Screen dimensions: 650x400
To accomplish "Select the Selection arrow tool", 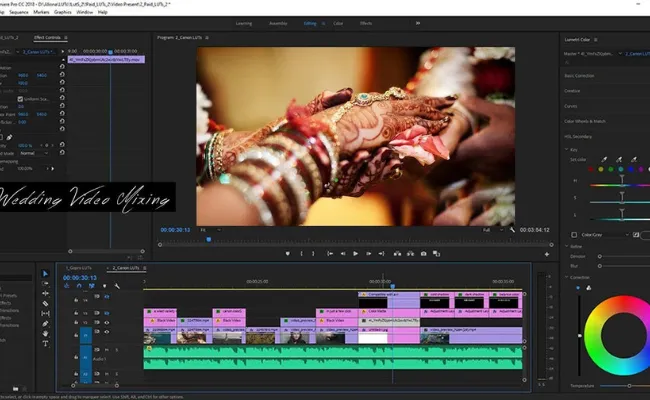I will point(46,274).
